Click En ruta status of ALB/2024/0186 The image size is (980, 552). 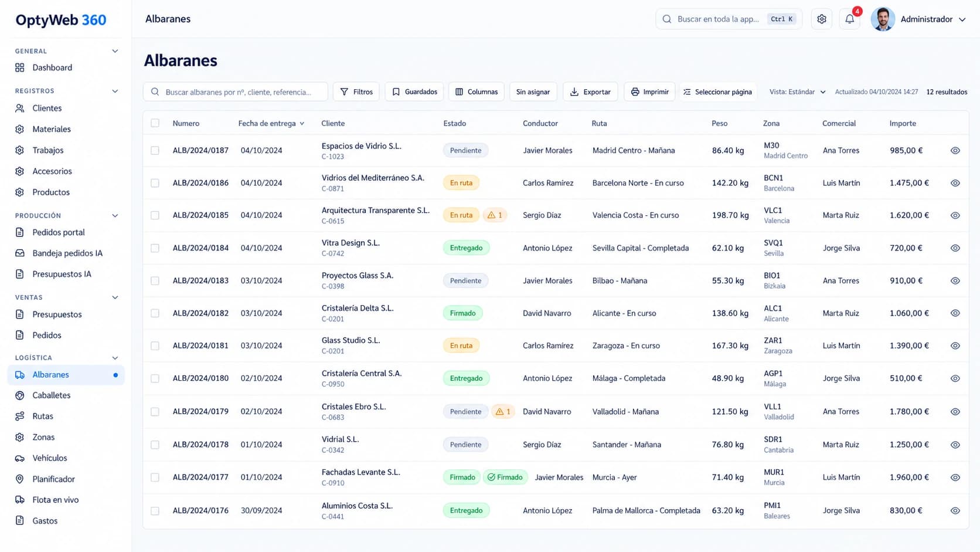(461, 183)
